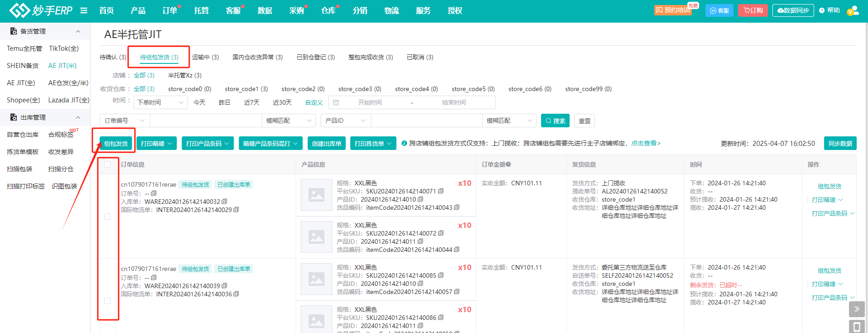Open the first 模糊匹配 dropdown
Viewport: 868px width, 333px height.
[x=289, y=121]
